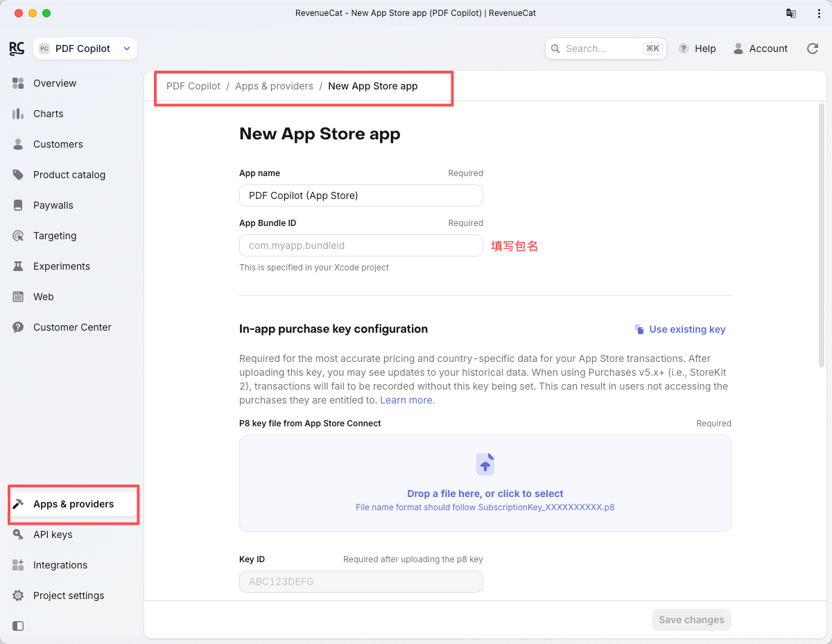The image size is (832, 644).
Task: Click the Project settings gear icon
Action: tap(19, 595)
